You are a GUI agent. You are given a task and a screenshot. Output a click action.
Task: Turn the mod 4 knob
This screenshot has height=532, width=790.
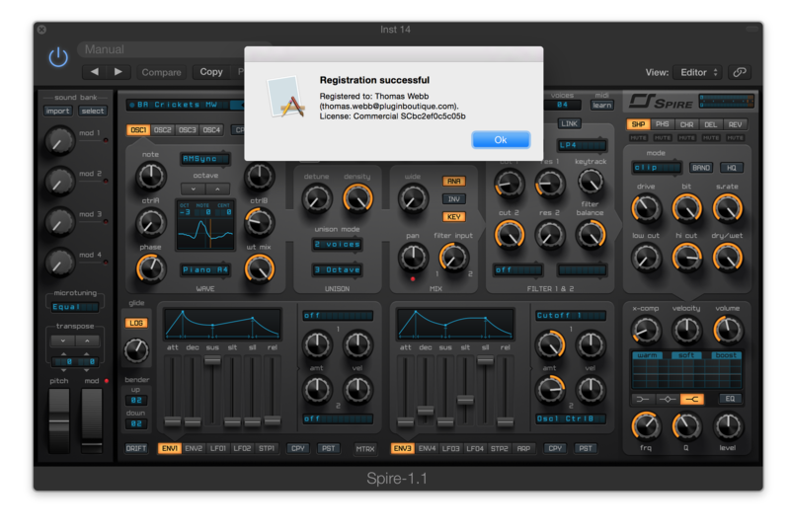click(x=60, y=262)
